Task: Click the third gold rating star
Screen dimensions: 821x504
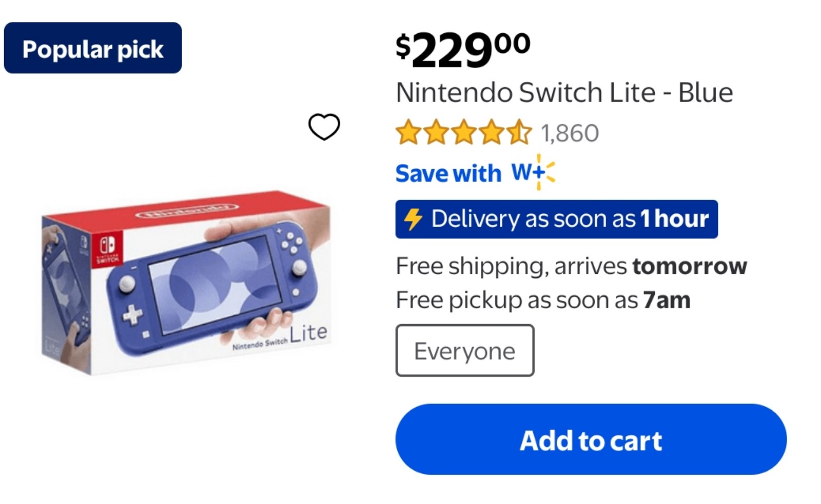Action: pyautogui.click(x=464, y=133)
